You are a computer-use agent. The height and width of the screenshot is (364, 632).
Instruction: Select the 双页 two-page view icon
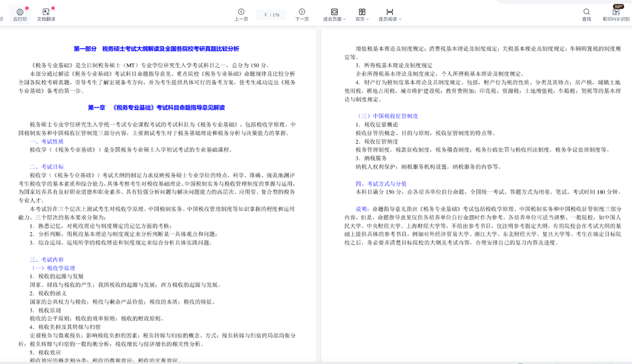362,12
